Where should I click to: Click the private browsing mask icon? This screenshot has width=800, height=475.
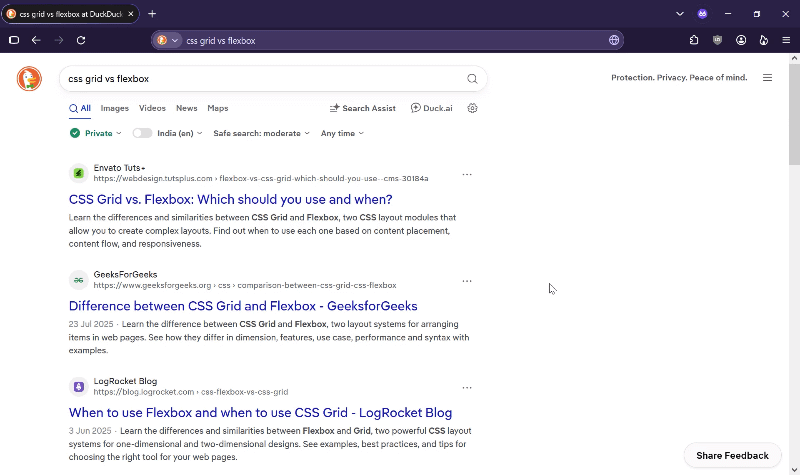pyautogui.click(x=703, y=14)
